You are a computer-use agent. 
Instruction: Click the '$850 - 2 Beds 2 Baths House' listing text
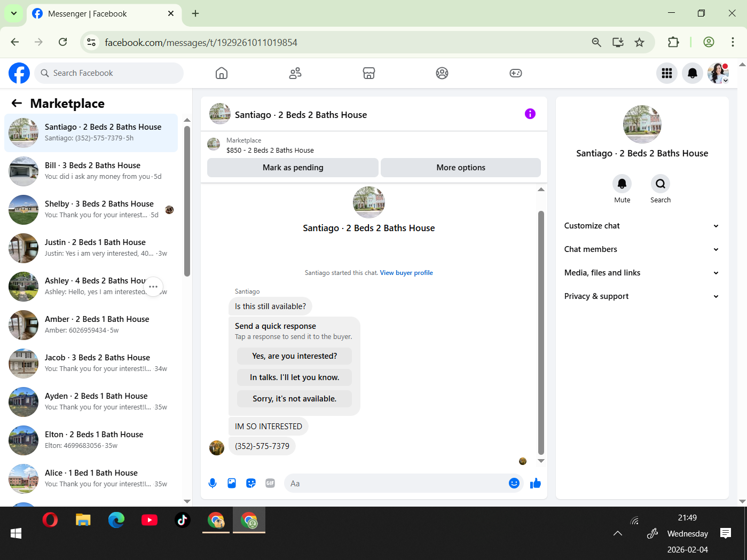[x=270, y=151]
